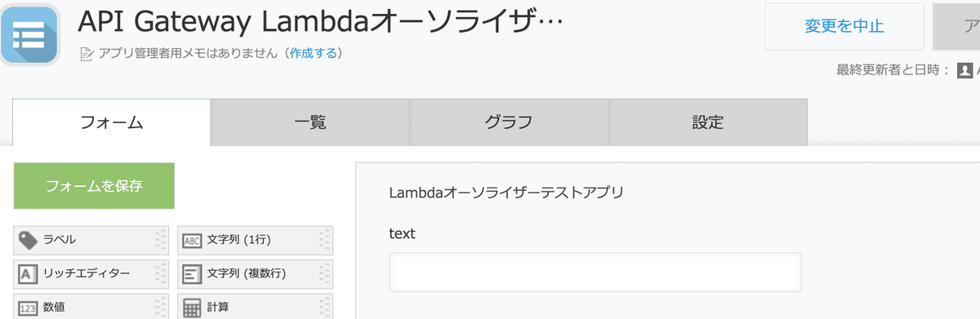Open the 一覧 tab
Viewport: 980px width, 319px height.
[x=310, y=123]
